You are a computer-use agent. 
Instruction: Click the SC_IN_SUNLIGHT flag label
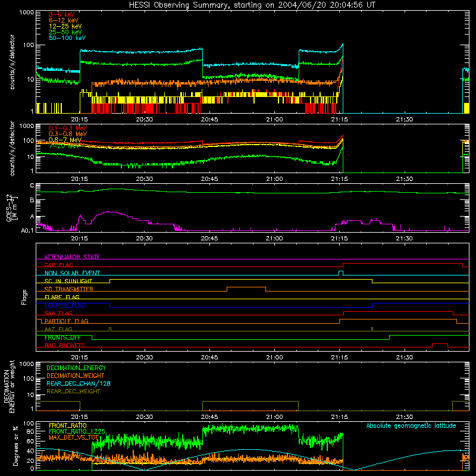(x=68, y=281)
